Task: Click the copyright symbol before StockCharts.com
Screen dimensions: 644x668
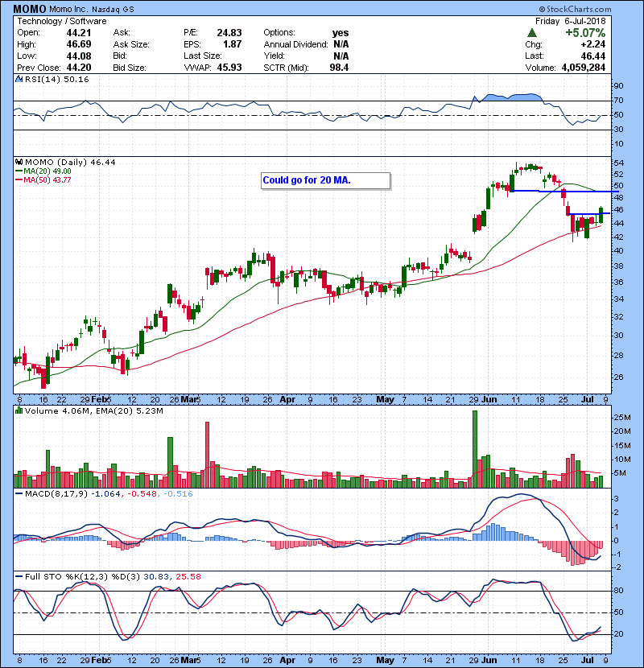Action: point(542,9)
